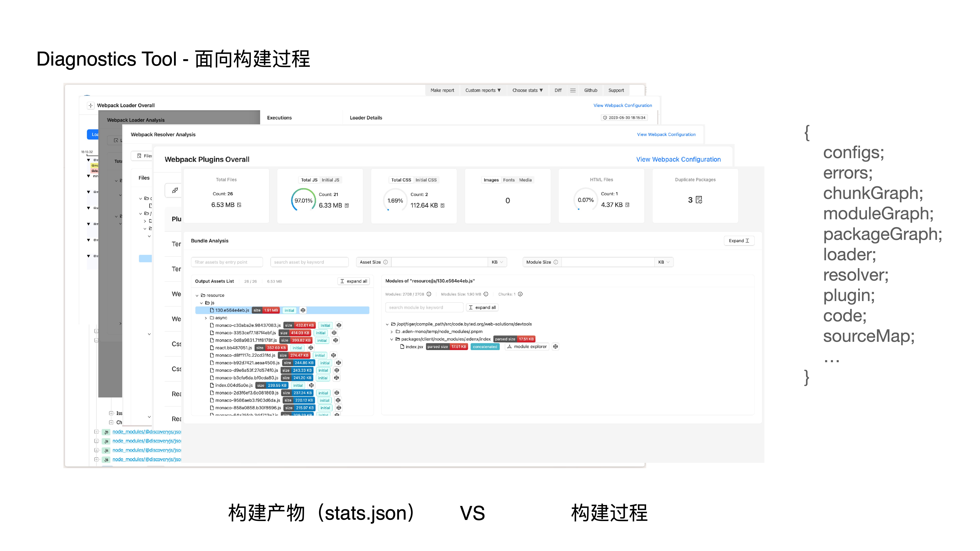Click the codepen icon for react.bb487051.js
This screenshot has height=551, width=980.
[x=311, y=348]
